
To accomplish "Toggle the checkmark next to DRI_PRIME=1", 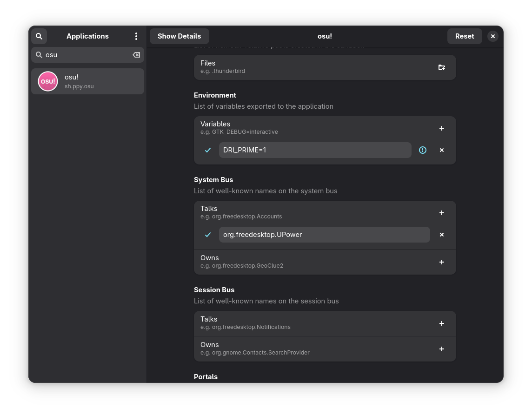I will [x=208, y=150].
